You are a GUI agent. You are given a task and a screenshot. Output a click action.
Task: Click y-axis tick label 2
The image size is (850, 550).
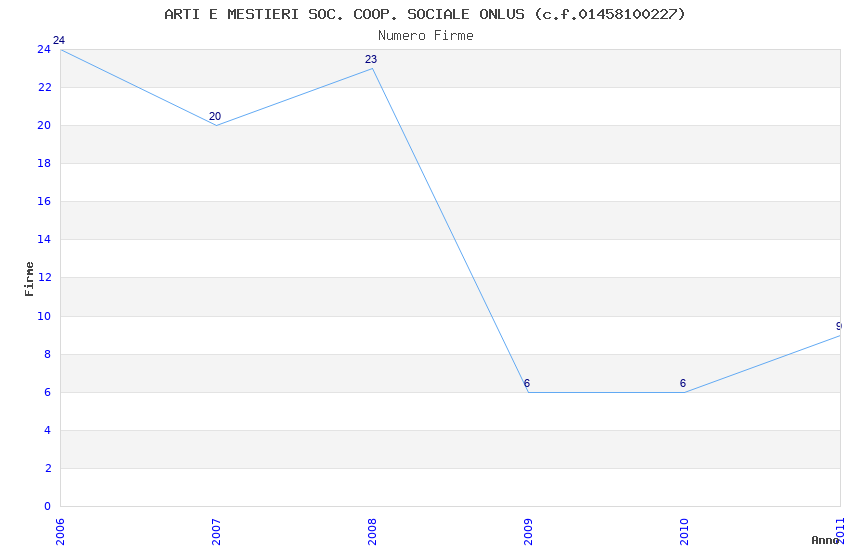[x=48, y=468]
